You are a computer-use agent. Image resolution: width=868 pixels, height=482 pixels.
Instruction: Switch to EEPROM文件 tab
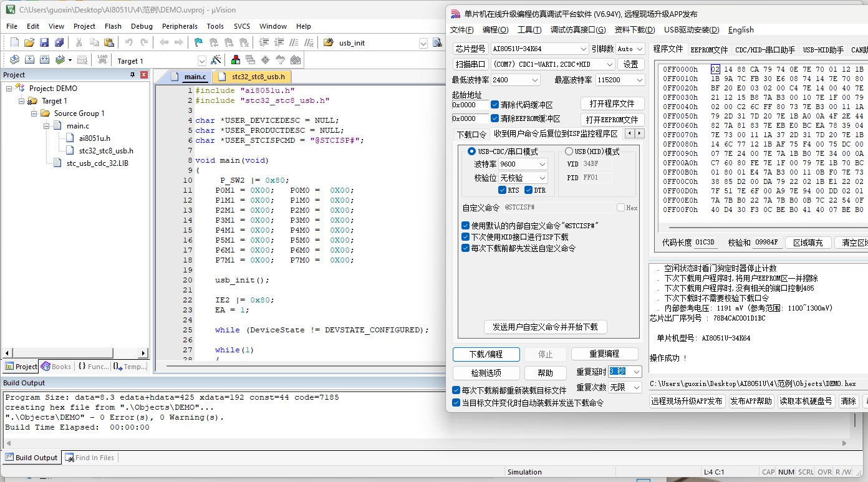point(709,50)
